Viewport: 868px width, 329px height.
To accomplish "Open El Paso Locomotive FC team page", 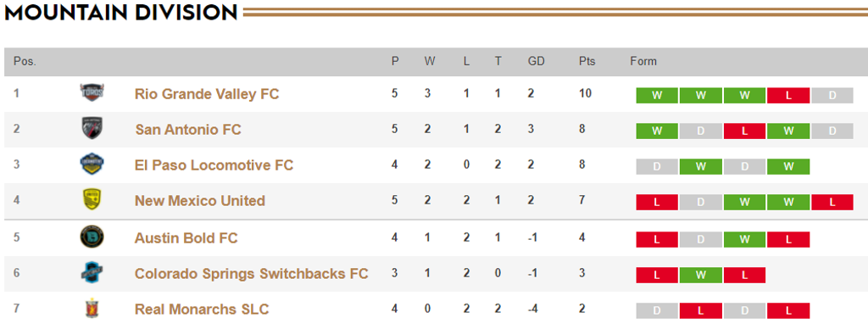I will 214,165.
